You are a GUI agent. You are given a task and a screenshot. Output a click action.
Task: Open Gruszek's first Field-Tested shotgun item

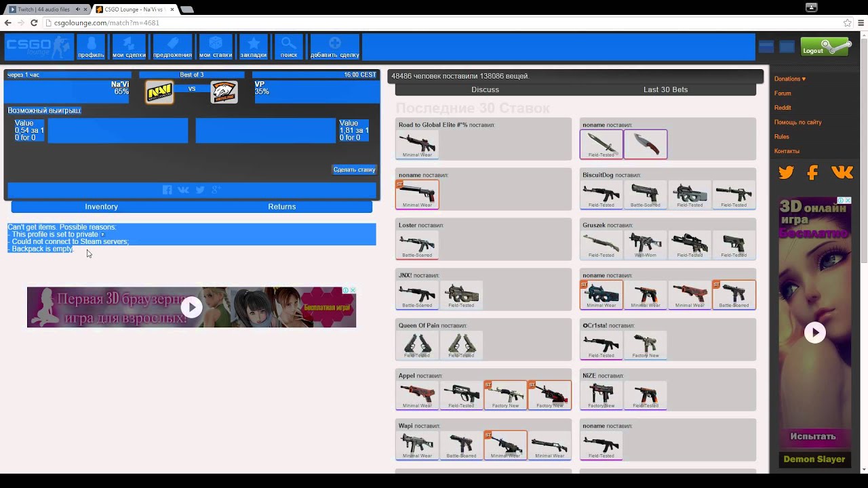click(x=601, y=245)
